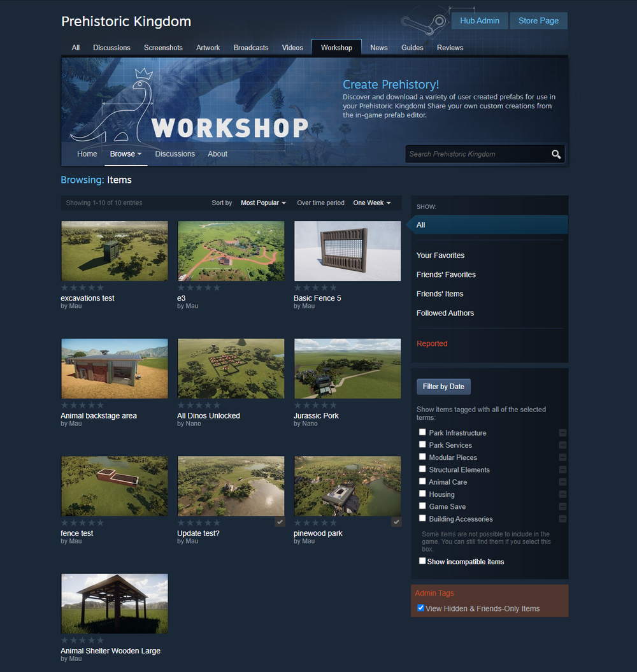This screenshot has height=672, width=637.
Task: Open Workshop Discussions in the banner
Action: [x=175, y=154]
